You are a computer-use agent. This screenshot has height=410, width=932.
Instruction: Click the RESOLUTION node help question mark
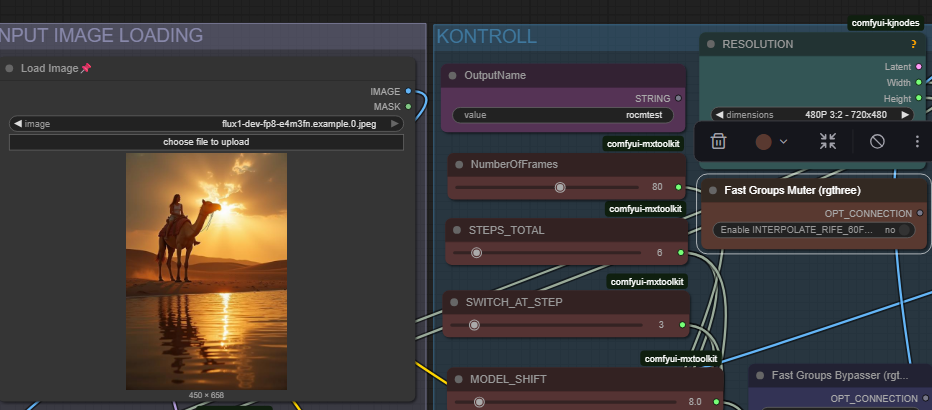(913, 45)
